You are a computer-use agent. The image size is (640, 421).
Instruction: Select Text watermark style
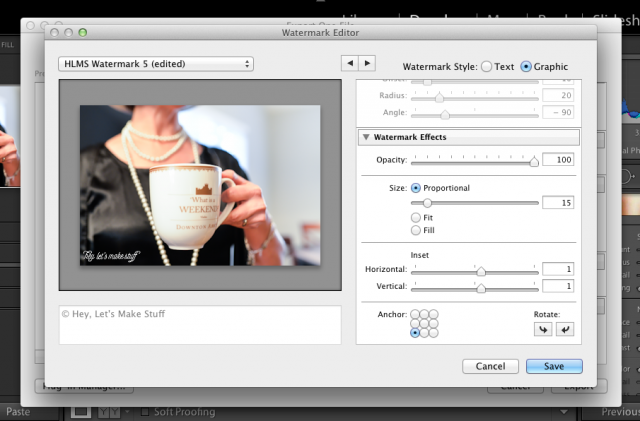click(x=486, y=67)
